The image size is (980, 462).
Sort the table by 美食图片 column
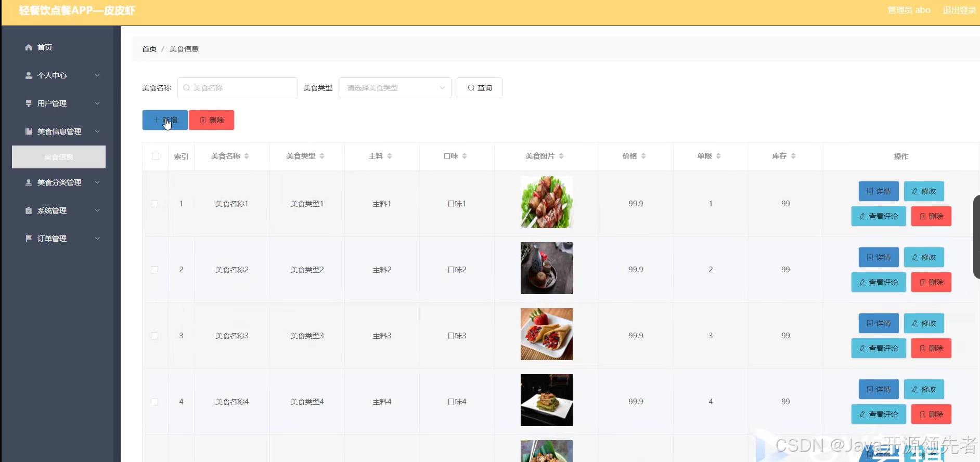(x=561, y=156)
